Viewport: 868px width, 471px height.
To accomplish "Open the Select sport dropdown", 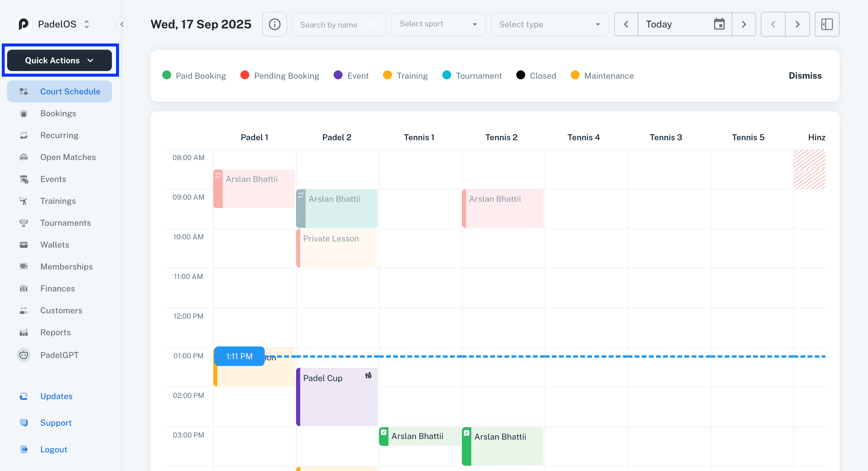I will pos(438,24).
